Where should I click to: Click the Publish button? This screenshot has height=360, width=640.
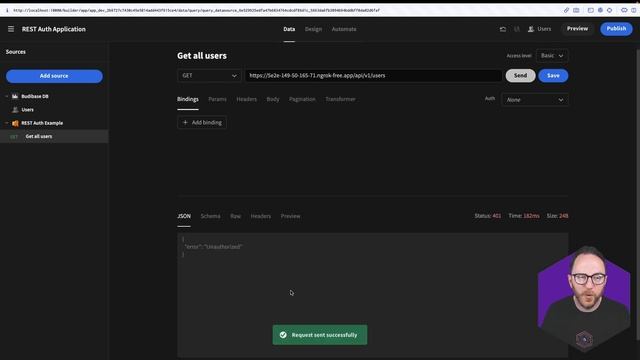point(616,29)
